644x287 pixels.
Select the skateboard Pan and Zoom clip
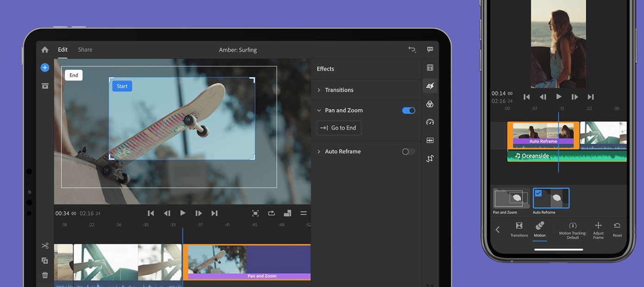247,262
